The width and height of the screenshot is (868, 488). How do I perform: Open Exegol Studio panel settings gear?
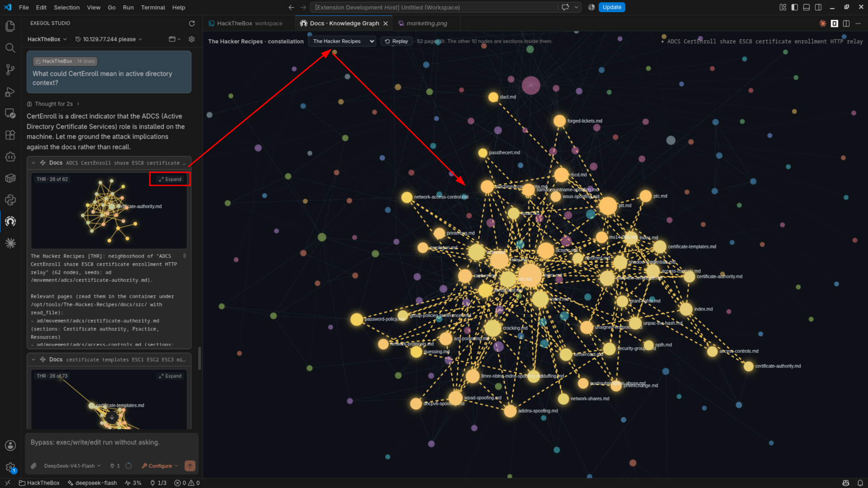pyautogui.click(x=192, y=39)
